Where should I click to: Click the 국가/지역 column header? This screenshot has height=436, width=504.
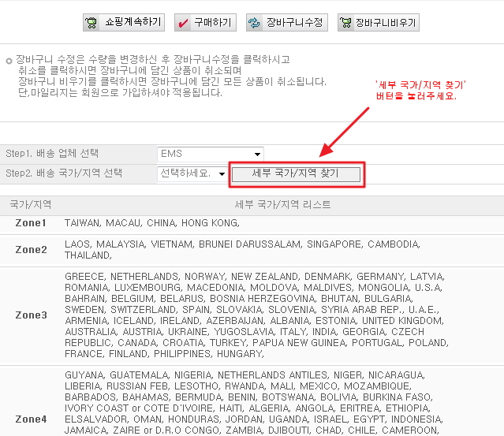31,204
